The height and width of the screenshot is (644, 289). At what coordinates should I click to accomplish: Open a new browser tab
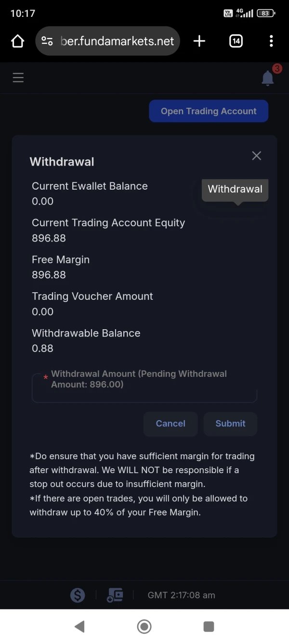(199, 41)
